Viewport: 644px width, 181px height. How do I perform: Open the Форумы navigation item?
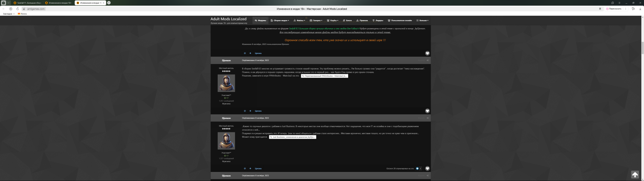260,20
